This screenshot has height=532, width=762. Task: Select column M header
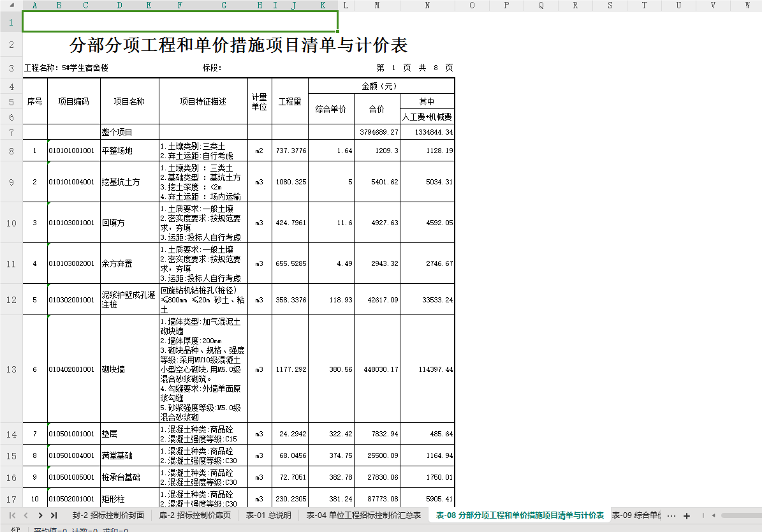pos(377,5)
